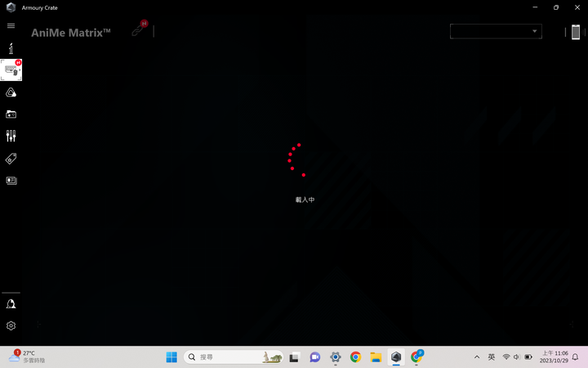588x368 pixels.
Task: Switch input language via 英 indicator
Action: [492, 357]
